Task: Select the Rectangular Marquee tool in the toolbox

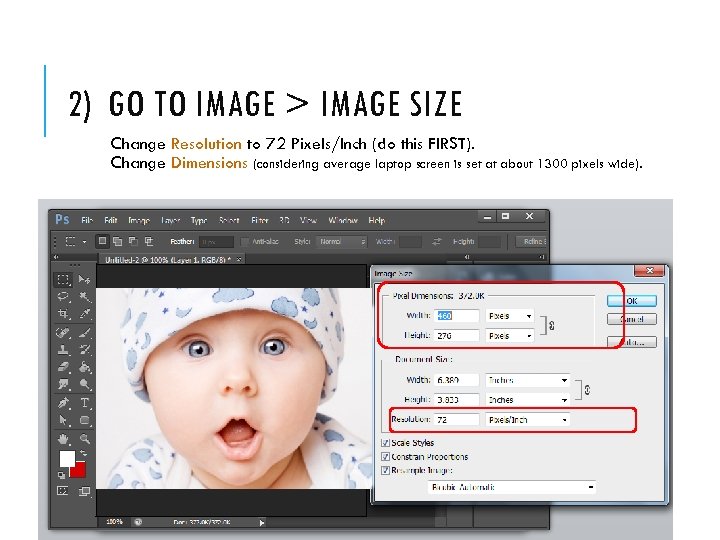Action: [x=63, y=279]
